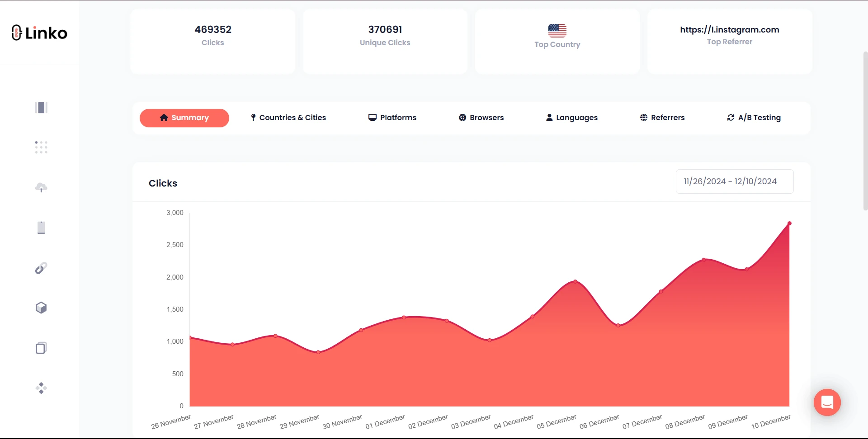Image resolution: width=868 pixels, height=439 pixels.
Task: Open the pages sidebar icon
Action: (x=41, y=348)
